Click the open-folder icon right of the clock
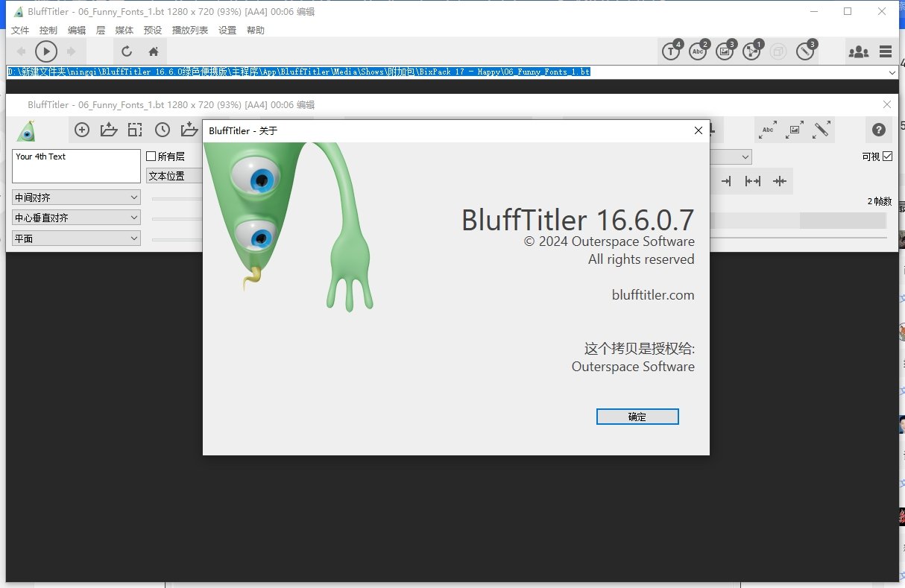Image resolution: width=905 pixels, height=588 pixels. coord(189,130)
